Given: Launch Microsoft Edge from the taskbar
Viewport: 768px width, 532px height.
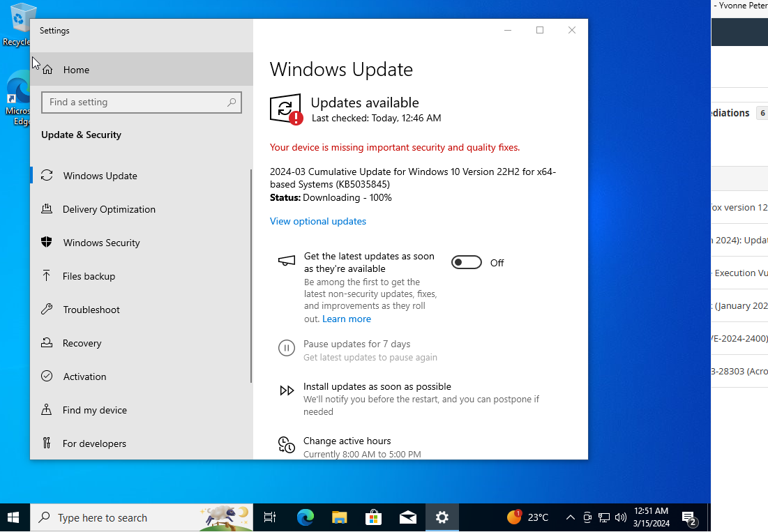Looking at the screenshot, I should click(x=305, y=517).
